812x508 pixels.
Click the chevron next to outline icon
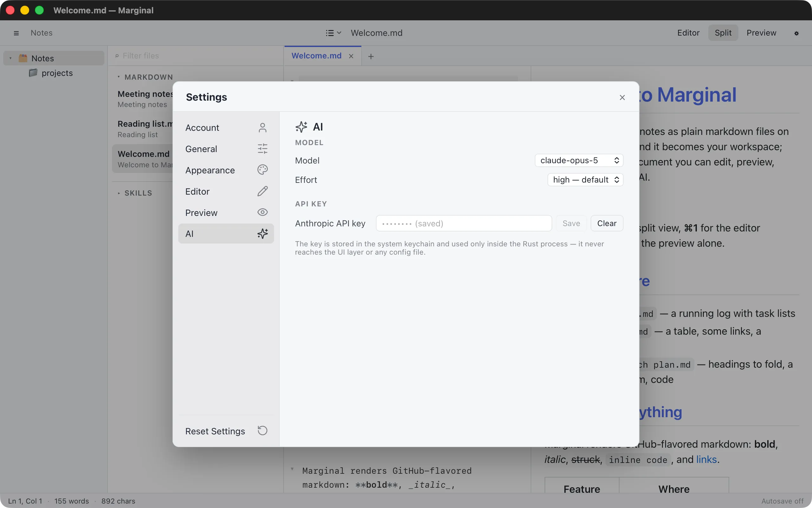pos(339,33)
